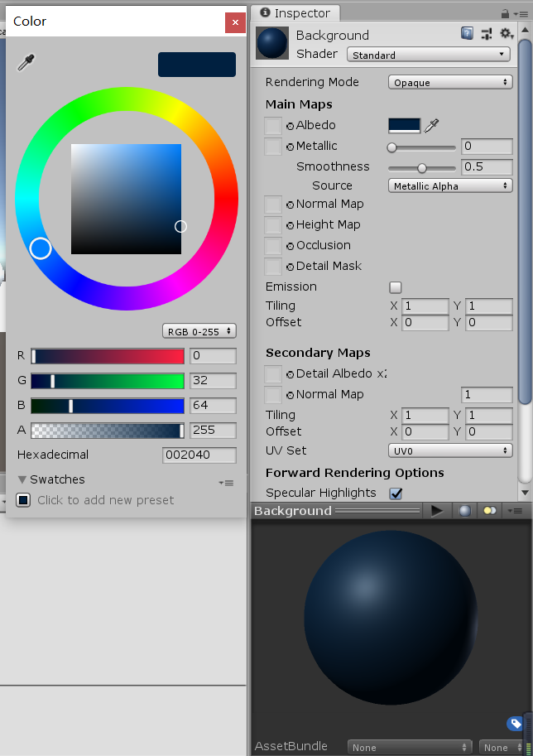This screenshot has width=533, height=756.
Task: Click the Metallic texture slot box
Action: [273, 146]
